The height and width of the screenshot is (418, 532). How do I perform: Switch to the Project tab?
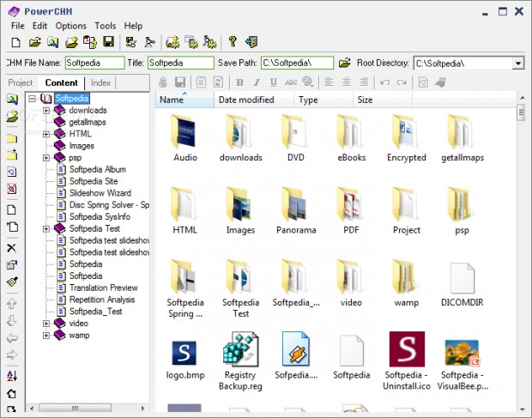(21, 82)
